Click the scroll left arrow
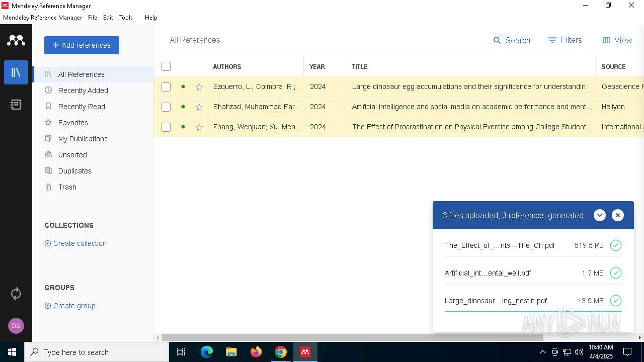 [157, 337]
